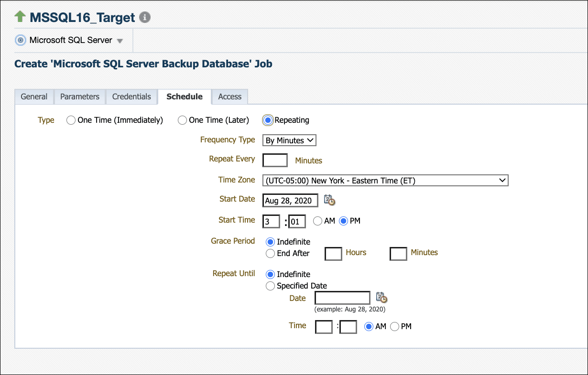Image resolution: width=588 pixels, height=375 pixels.
Task: Click the Repeat Until minutes field
Action: tap(348, 327)
